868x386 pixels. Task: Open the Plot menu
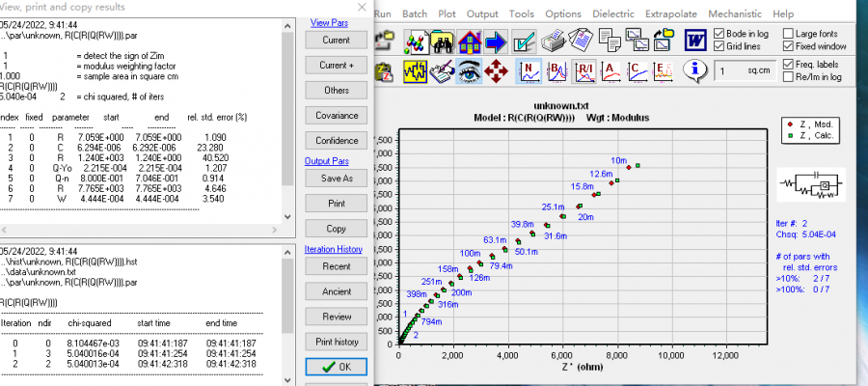click(x=445, y=14)
